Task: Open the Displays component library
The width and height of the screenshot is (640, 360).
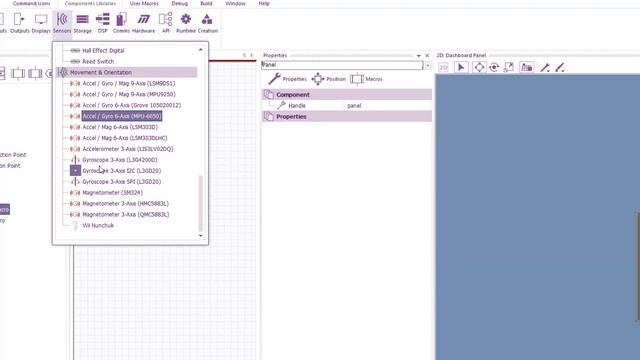Action: click(x=41, y=23)
